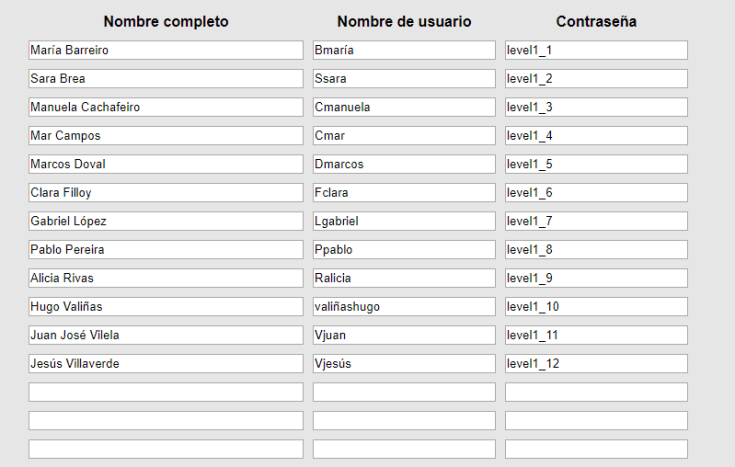
Task: Click the username field with Ralicia
Action: pyautogui.click(x=403, y=278)
